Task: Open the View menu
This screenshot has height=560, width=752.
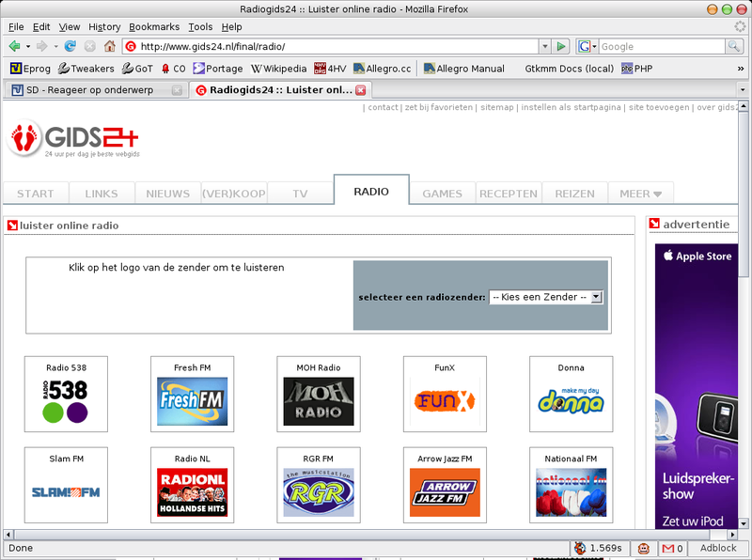Action: (x=70, y=27)
